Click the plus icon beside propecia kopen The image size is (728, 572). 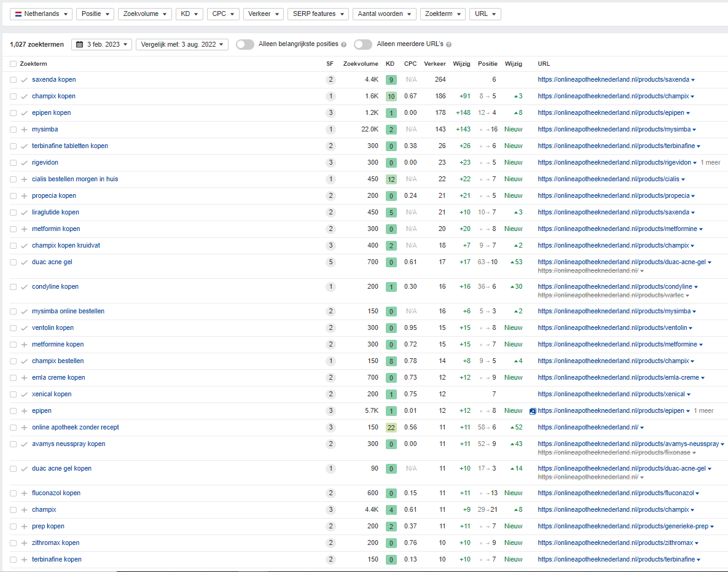click(24, 196)
